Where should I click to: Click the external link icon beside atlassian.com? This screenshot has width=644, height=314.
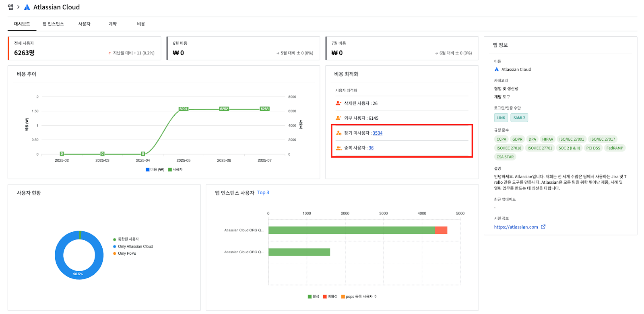pyautogui.click(x=543, y=227)
